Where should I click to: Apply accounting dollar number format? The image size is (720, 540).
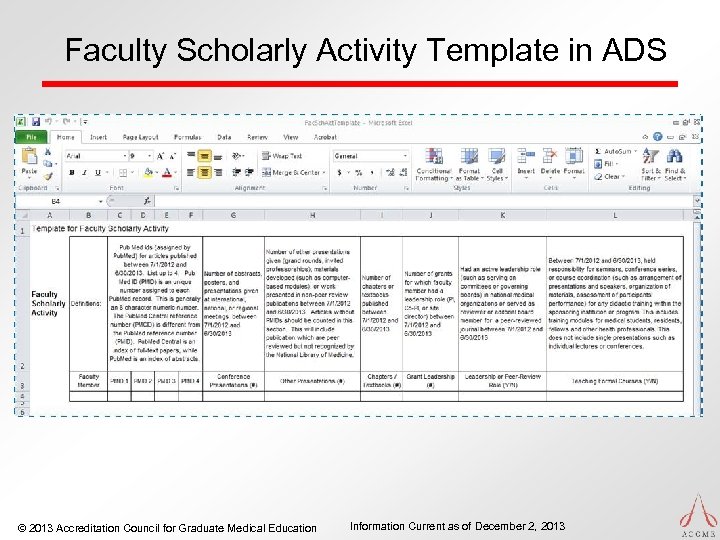tap(339, 173)
